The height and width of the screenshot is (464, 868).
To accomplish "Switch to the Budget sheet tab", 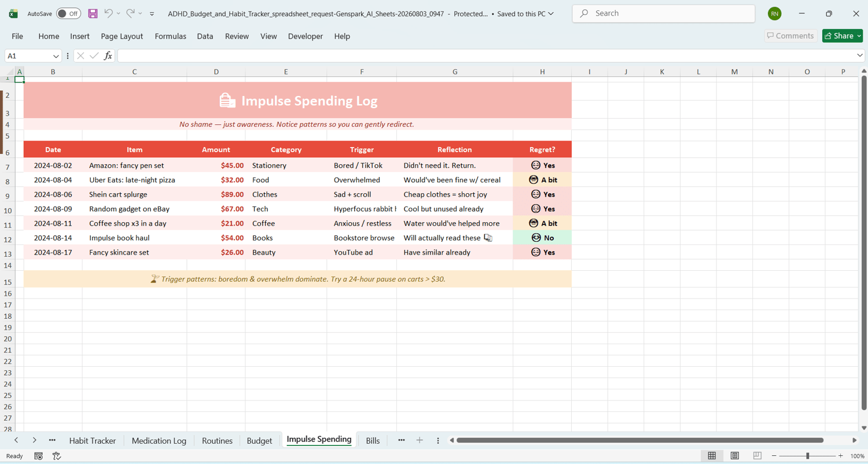I will pyautogui.click(x=259, y=440).
